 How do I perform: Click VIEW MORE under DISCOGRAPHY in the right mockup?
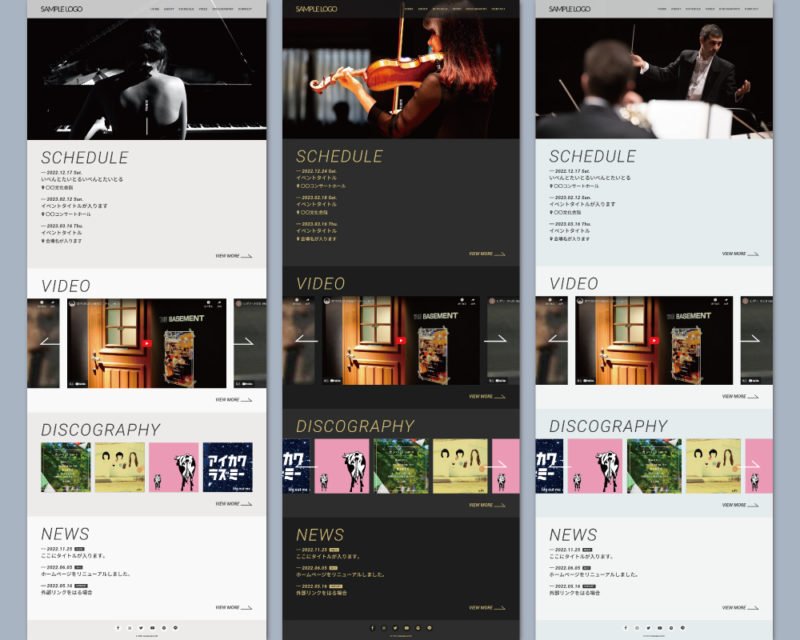740,505
